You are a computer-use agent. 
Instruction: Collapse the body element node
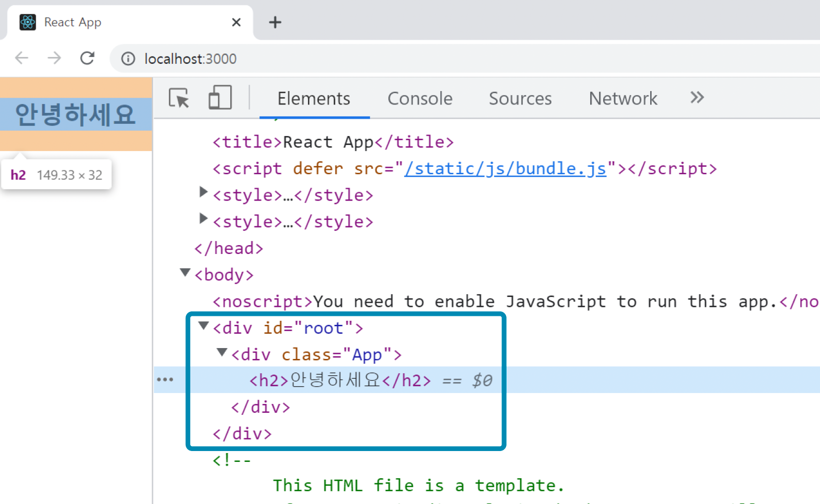coord(185,272)
